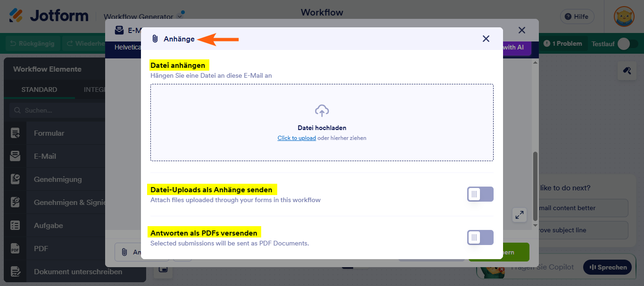The image size is (644, 286).
Task: Click the Workflow Elemente panel heading
Action: pyautogui.click(x=47, y=69)
